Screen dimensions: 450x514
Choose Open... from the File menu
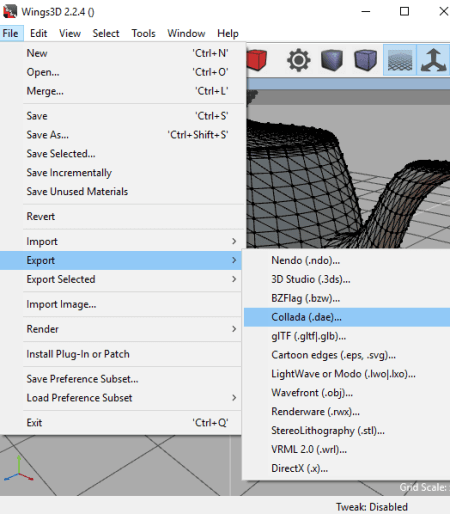121,72
